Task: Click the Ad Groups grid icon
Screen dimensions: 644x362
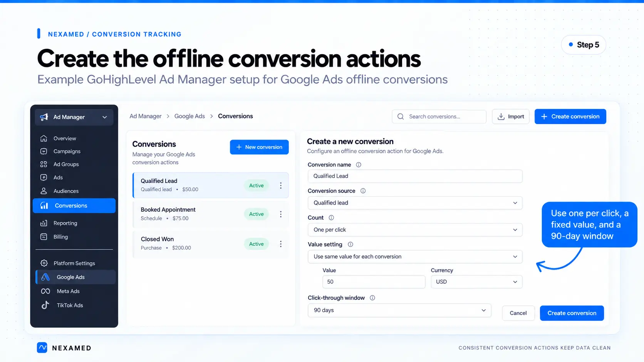Action: click(44, 164)
